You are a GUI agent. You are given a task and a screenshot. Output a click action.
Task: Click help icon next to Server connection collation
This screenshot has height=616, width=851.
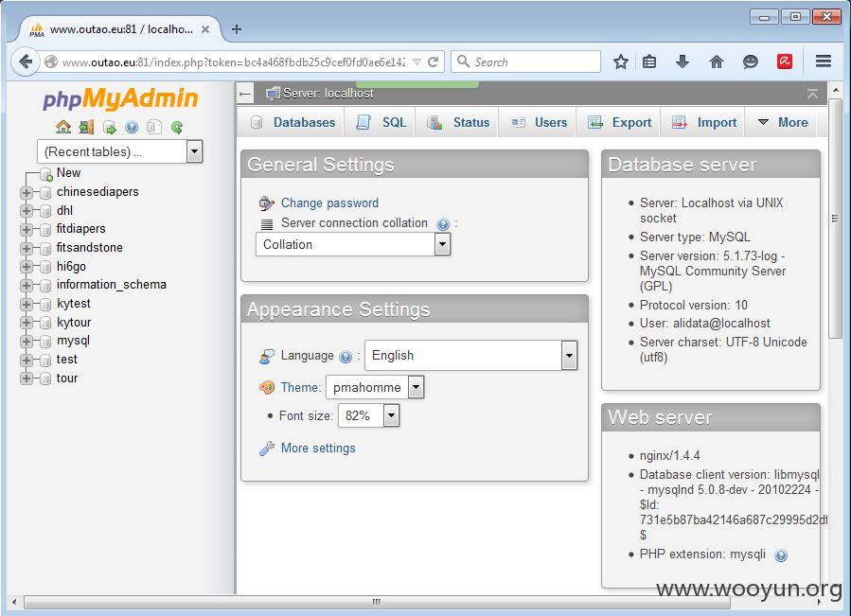pos(443,223)
